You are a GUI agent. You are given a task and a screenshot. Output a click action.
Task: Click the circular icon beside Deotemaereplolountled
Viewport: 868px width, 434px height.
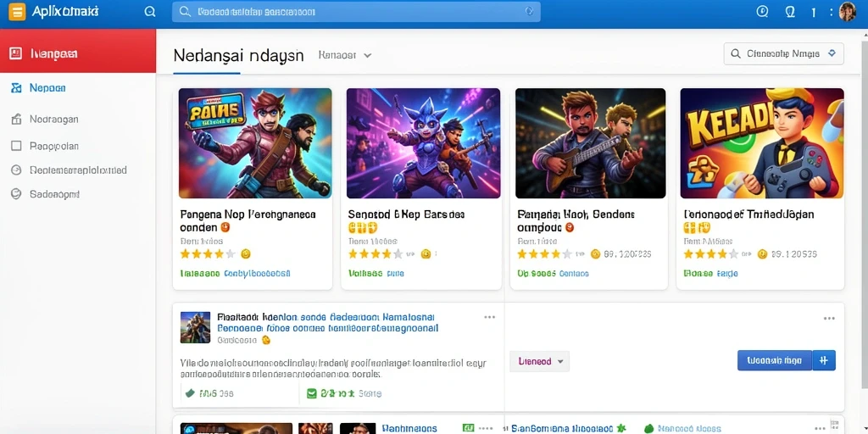click(x=17, y=170)
